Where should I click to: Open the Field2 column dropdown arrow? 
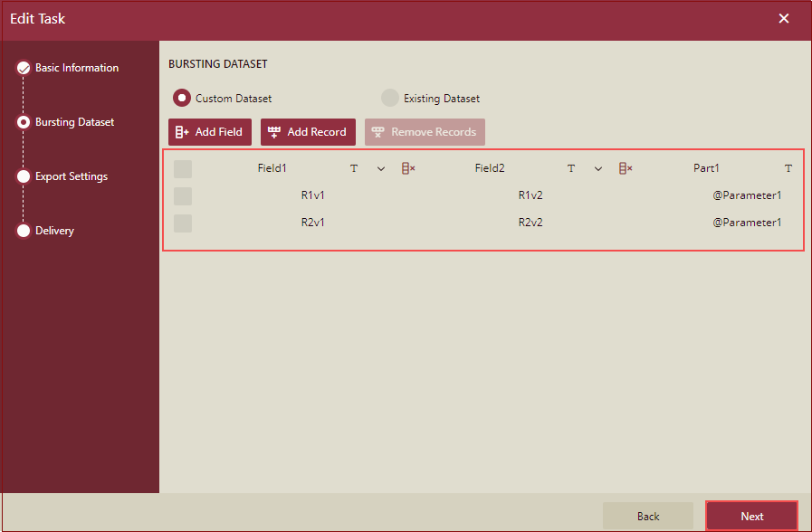click(x=597, y=167)
